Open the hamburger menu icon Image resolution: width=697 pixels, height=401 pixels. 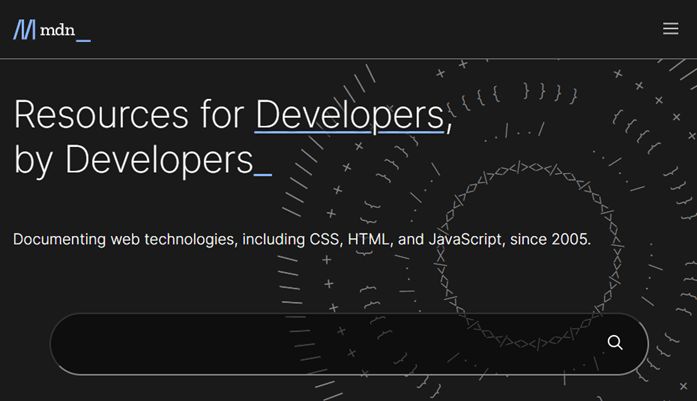[x=670, y=28]
